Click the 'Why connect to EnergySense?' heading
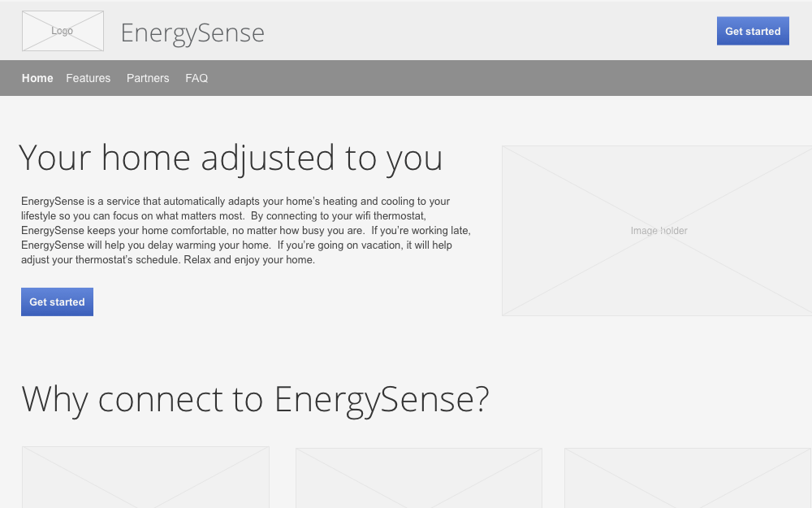The image size is (812, 508). [255, 399]
